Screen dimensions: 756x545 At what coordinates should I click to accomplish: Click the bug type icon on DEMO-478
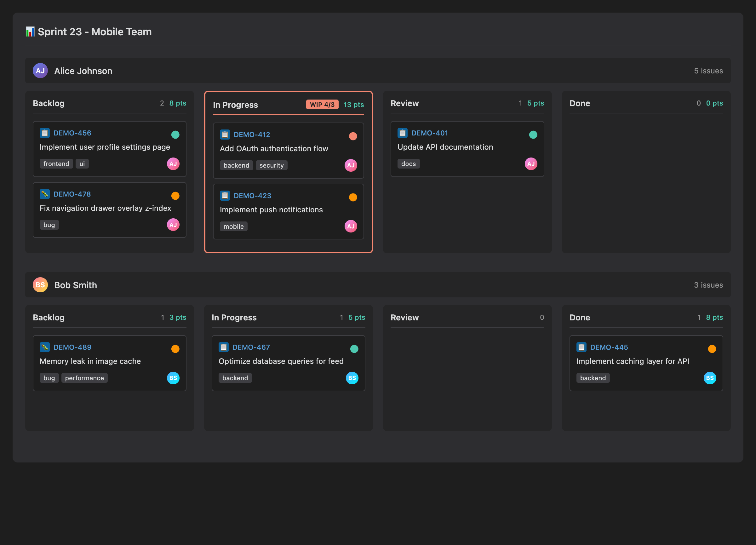click(45, 194)
